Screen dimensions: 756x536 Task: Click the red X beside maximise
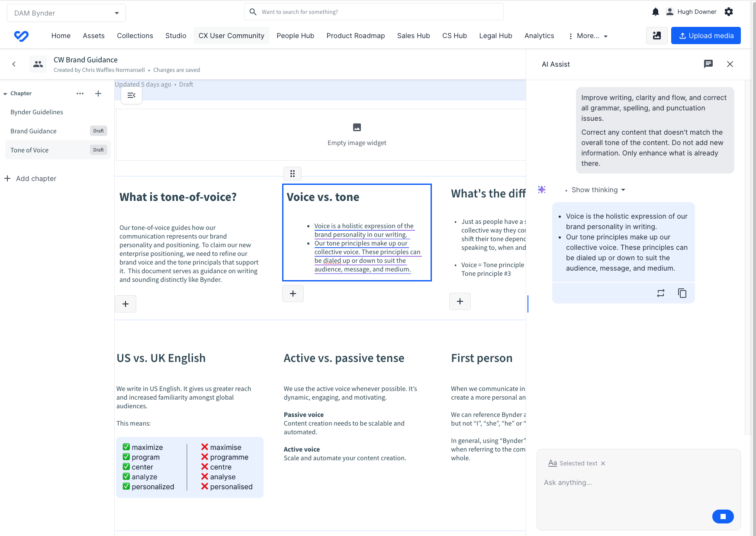click(x=205, y=447)
